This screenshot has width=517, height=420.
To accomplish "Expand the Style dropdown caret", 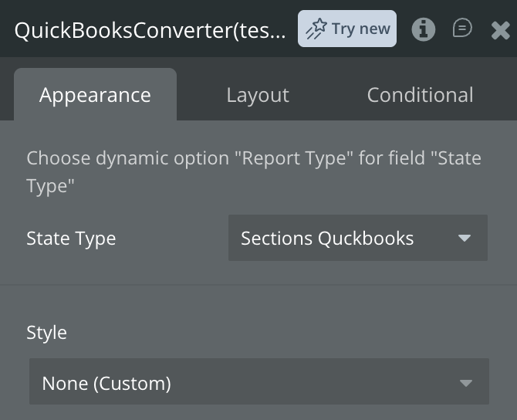I will (465, 383).
